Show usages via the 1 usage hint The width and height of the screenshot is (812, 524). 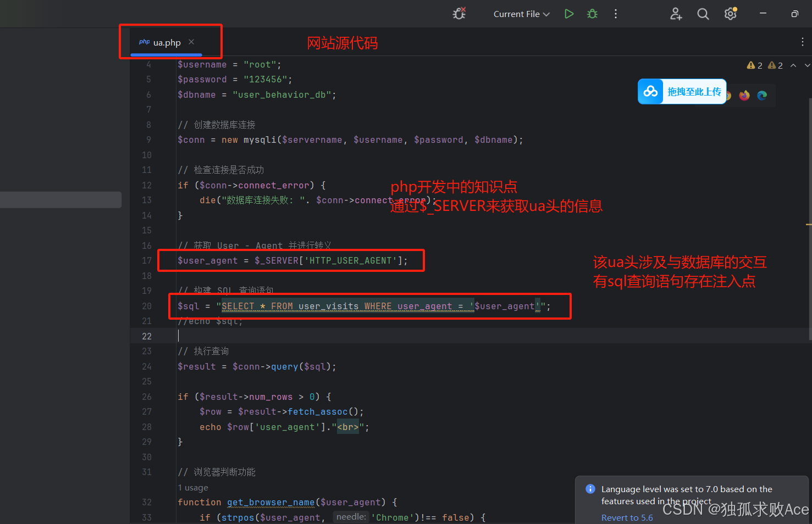[x=192, y=487]
